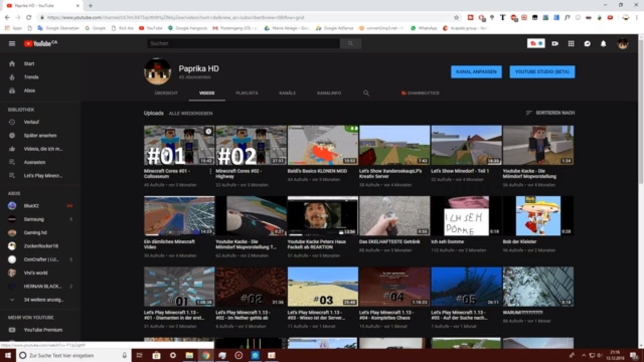Select the Videos tab
644x362 pixels.
[x=207, y=93]
